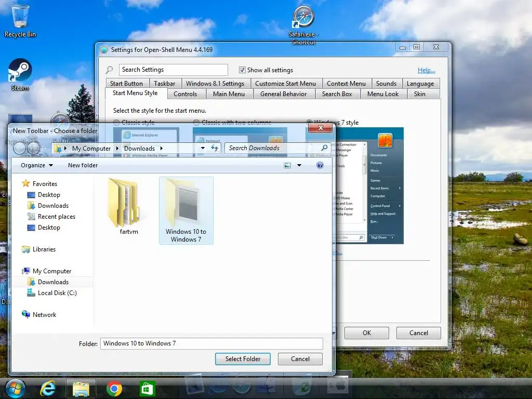This screenshot has height=399, width=532.
Task: Switch to the Taskbar tab
Action: pos(165,84)
